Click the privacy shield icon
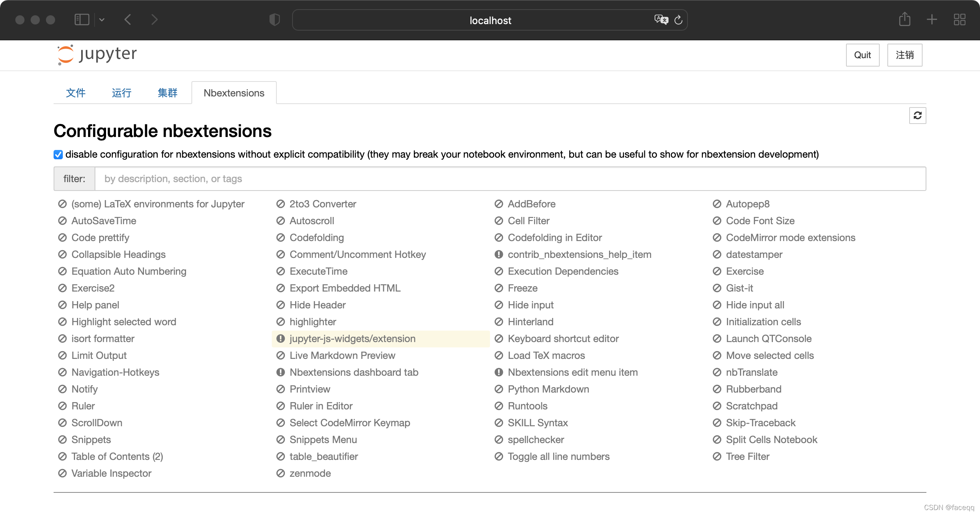The image size is (980, 515). click(x=274, y=20)
